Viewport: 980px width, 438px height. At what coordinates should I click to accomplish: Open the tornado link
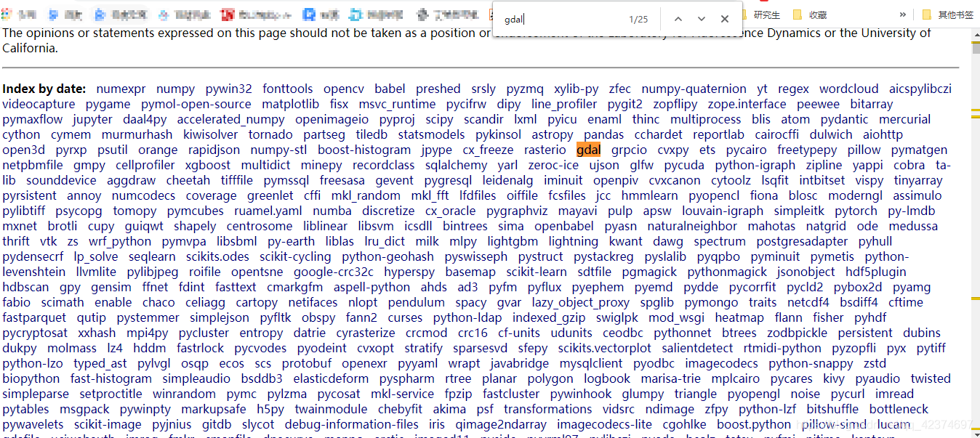tap(270, 134)
